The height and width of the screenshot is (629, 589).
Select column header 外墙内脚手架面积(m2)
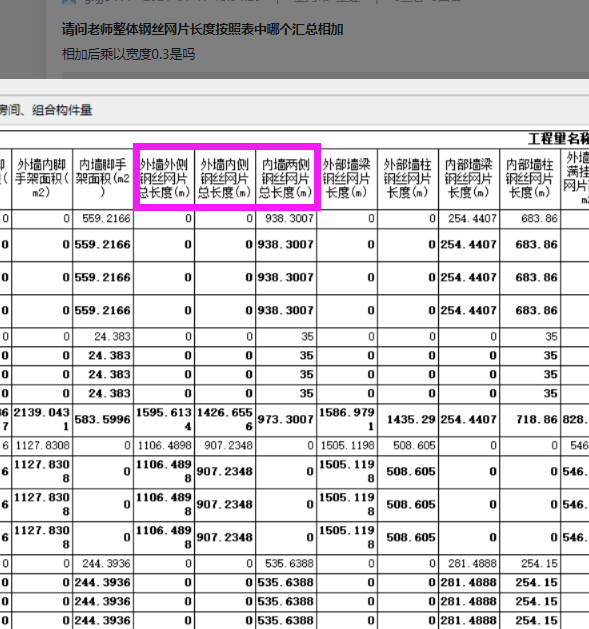(42, 179)
